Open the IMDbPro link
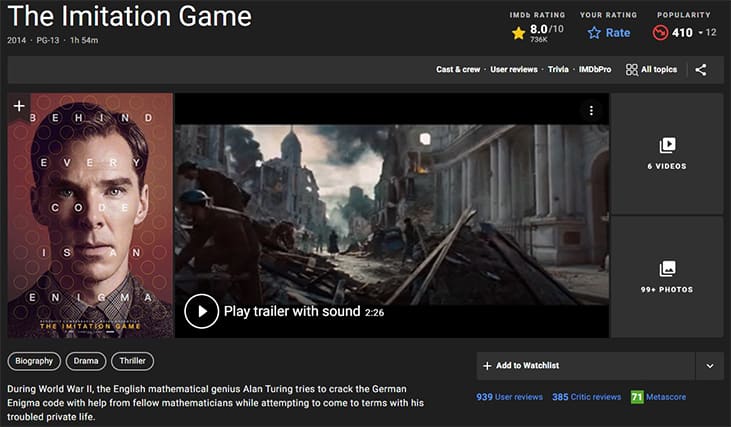Viewport: 731px width, 427px height. [595, 69]
